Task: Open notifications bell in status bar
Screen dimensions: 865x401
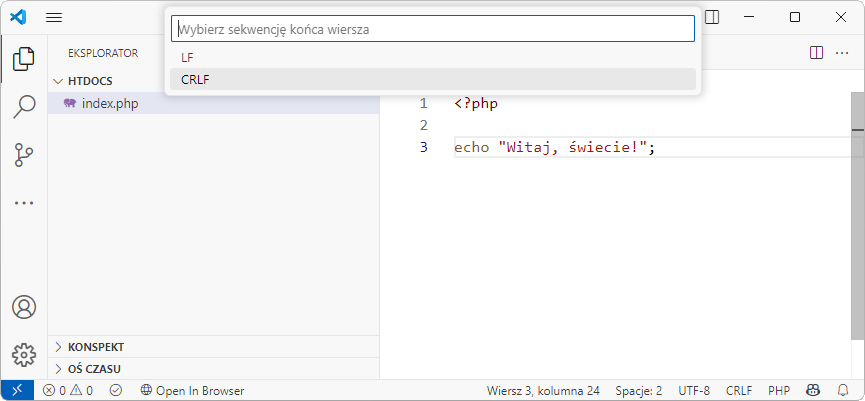Action: tap(843, 390)
